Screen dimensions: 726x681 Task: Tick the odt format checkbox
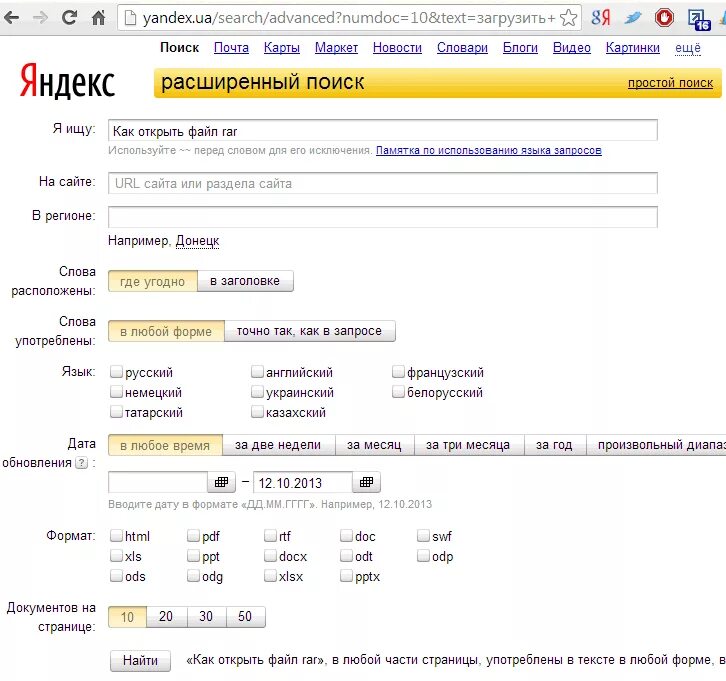(346, 556)
